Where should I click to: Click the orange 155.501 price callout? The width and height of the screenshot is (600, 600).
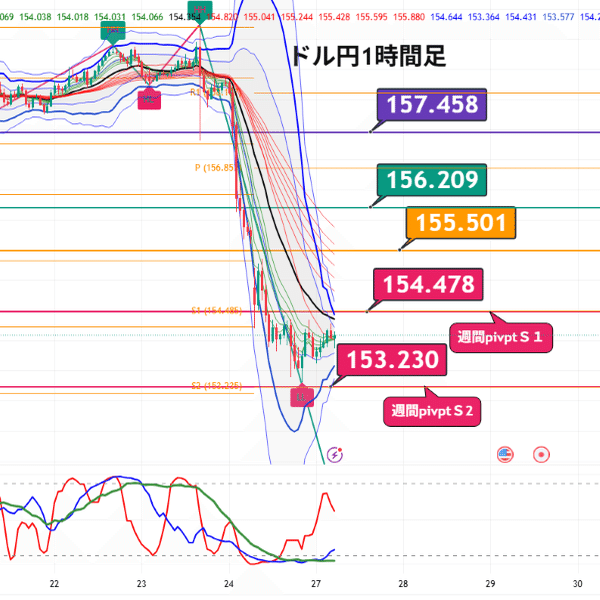pyautogui.click(x=461, y=223)
